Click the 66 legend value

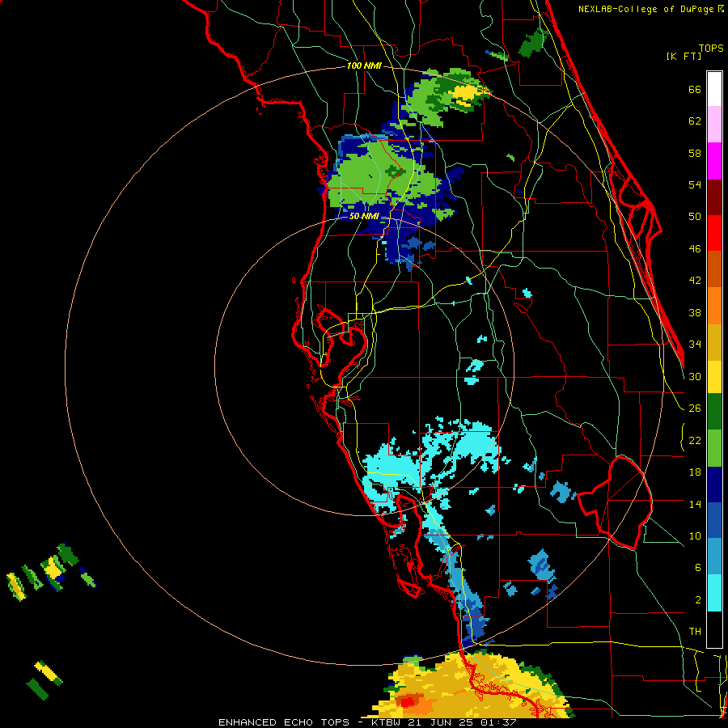695,89
